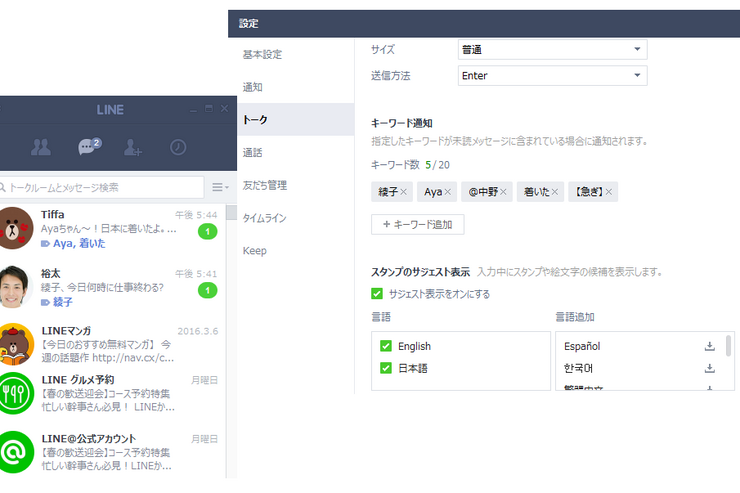Select Español in 言語追加 list
The width and height of the screenshot is (740, 493).
point(582,346)
